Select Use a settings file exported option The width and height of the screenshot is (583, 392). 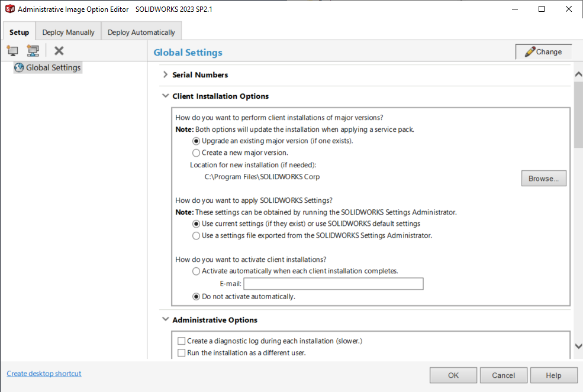(197, 236)
